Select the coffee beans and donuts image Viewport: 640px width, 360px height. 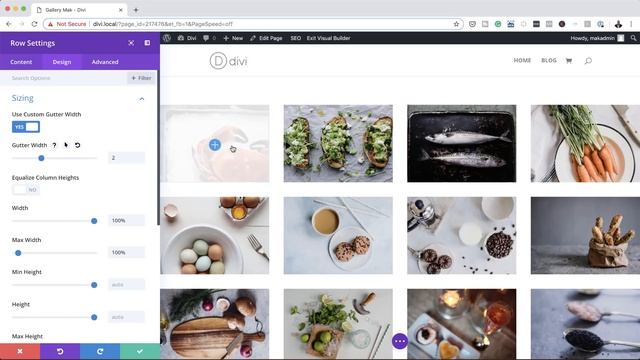(x=462, y=236)
